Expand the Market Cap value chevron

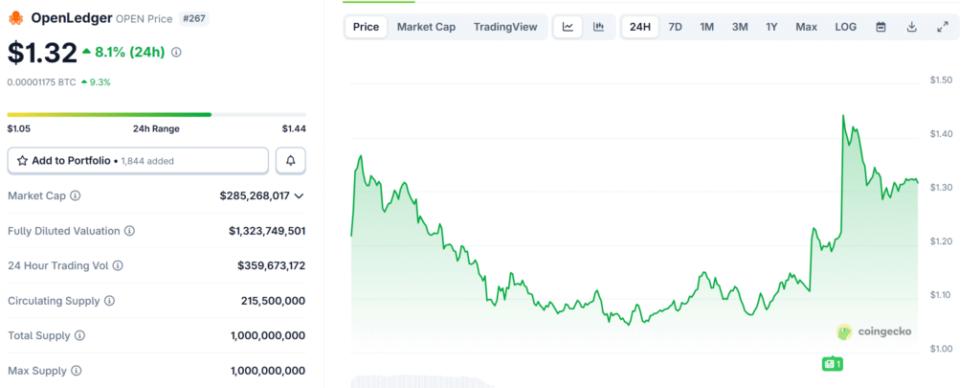[300, 196]
